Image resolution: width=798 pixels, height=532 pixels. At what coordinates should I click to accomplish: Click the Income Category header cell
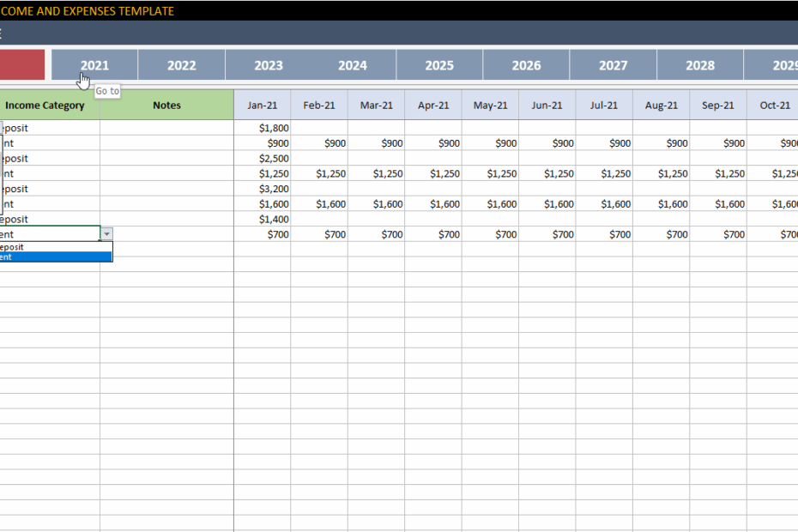pos(45,105)
